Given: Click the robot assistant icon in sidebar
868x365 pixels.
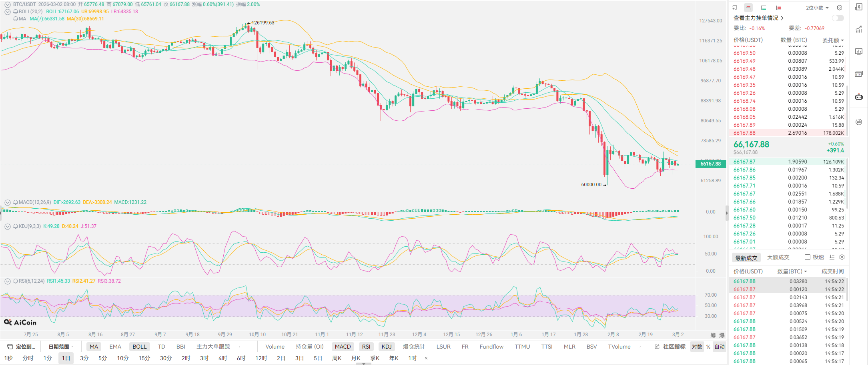Looking at the screenshot, I should click(x=858, y=97).
